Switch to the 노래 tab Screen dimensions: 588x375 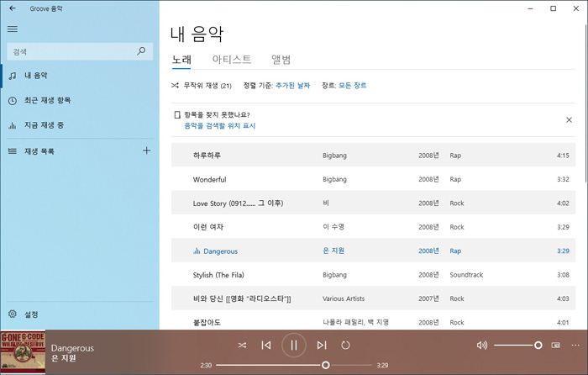pyautogui.click(x=181, y=60)
